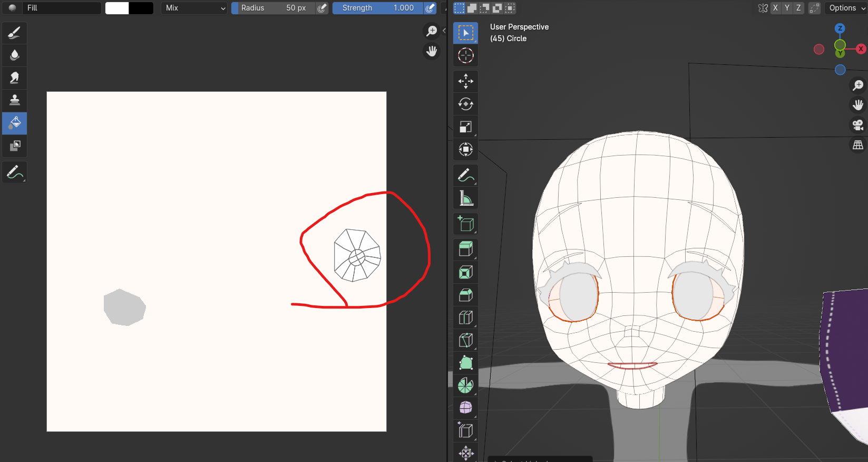Screen dimensions: 868x462
Task: Select the Edge Slide tool
Action: point(466,430)
